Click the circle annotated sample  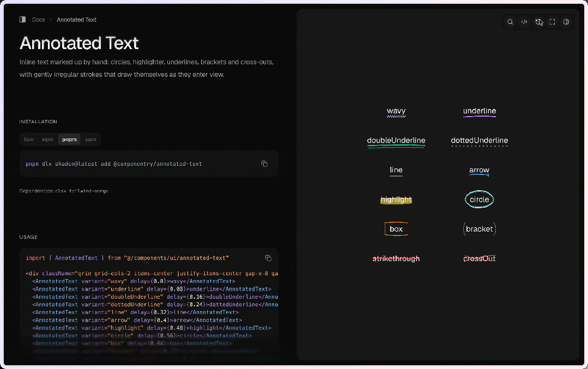479,199
